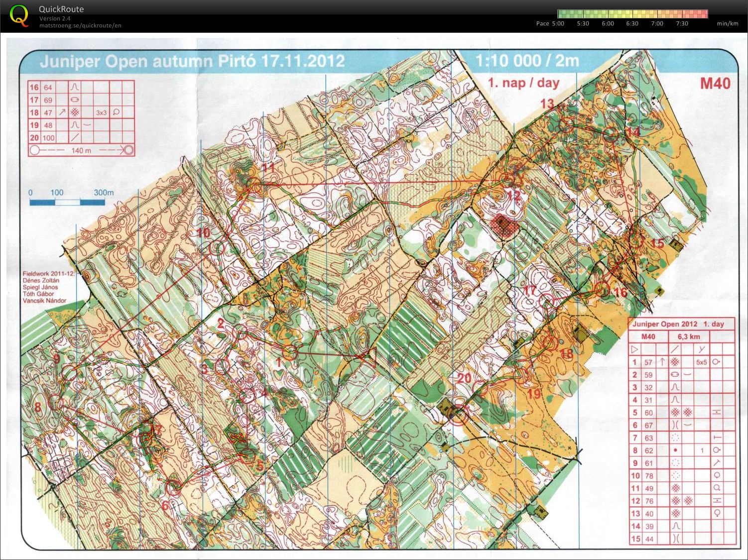Click the 140 m finish distance text
Screen dimensions: 748x560
pyautogui.click(x=81, y=150)
